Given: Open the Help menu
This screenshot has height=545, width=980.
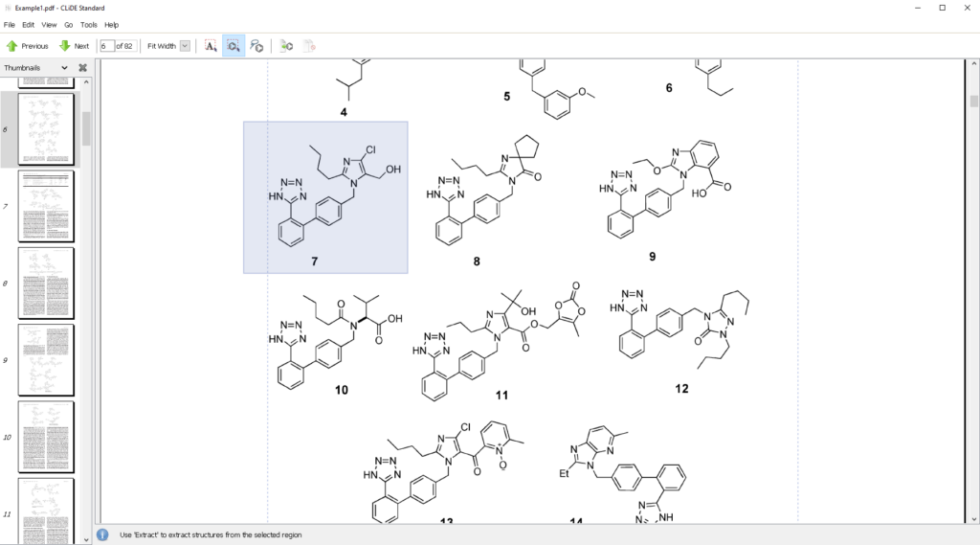Looking at the screenshot, I should 111,25.
